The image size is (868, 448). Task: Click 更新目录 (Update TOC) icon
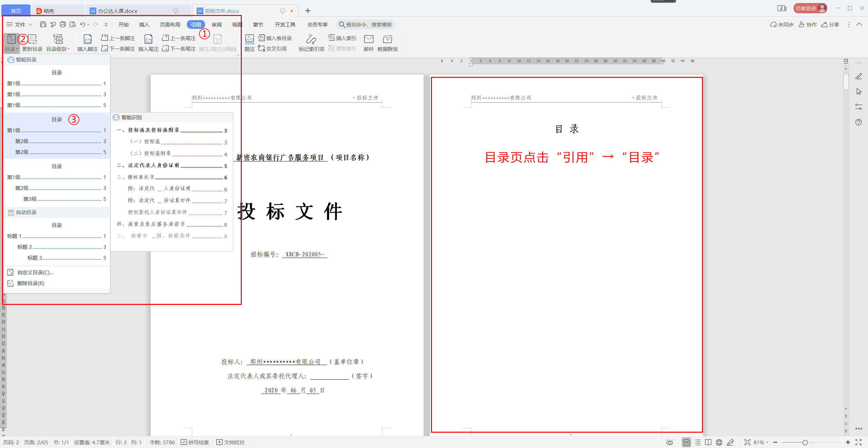click(32, 43)
